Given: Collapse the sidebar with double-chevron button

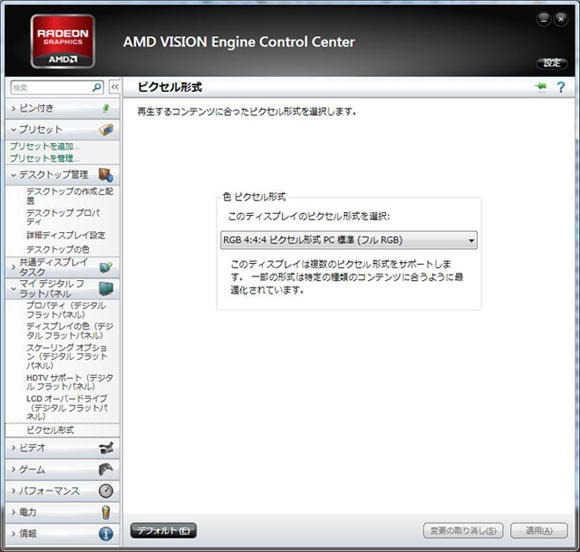Looking at the screenshot, I should [x=115, y=87].
